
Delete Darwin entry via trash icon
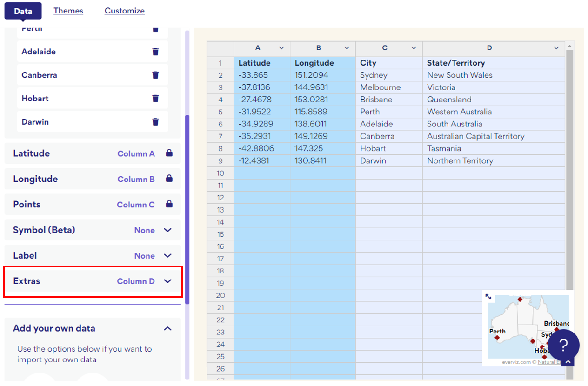(155, 122)
